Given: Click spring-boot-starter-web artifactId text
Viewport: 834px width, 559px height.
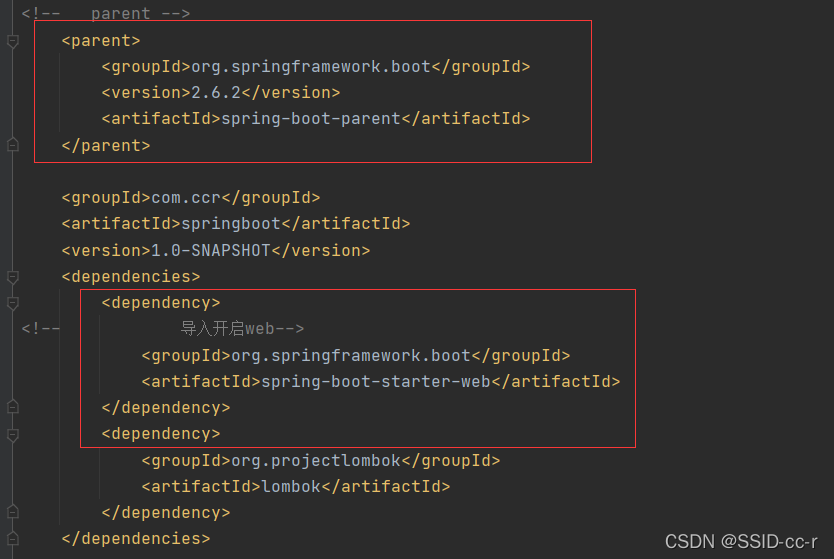Looking at the screenshot, I should pos(376,382).
